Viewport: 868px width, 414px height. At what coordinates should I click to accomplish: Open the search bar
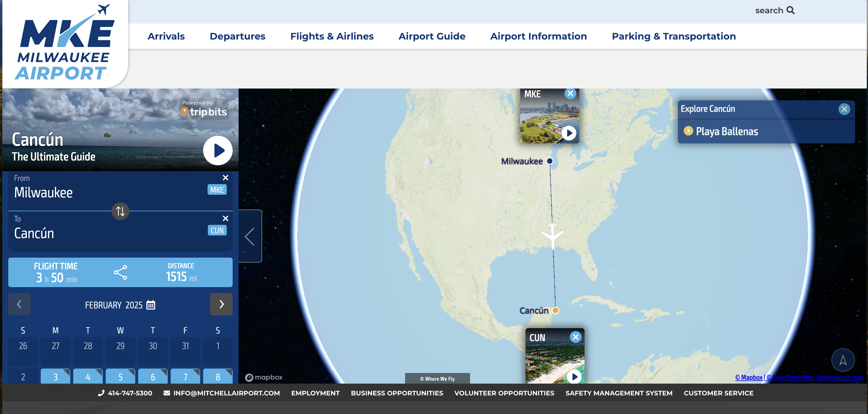(775, 10)
